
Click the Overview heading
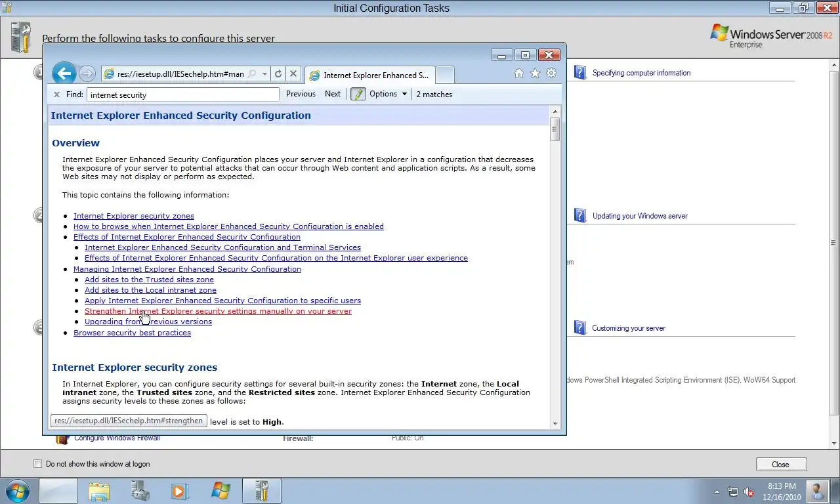pos(75,143)
